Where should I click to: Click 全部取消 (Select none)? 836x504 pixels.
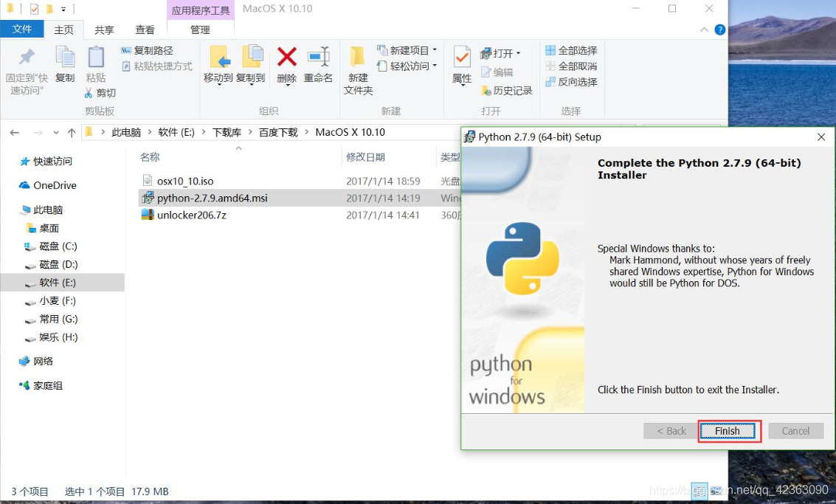[x=571, y=66]
